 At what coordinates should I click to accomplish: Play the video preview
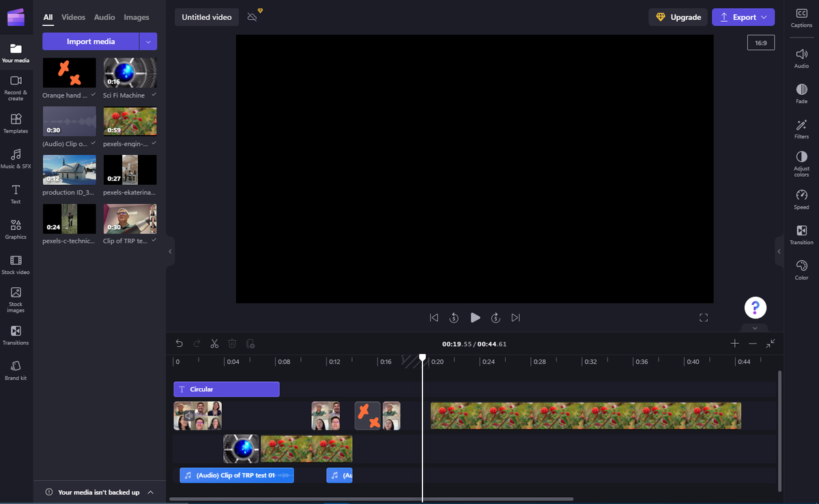pyautogui.click(x=475, y=318)
